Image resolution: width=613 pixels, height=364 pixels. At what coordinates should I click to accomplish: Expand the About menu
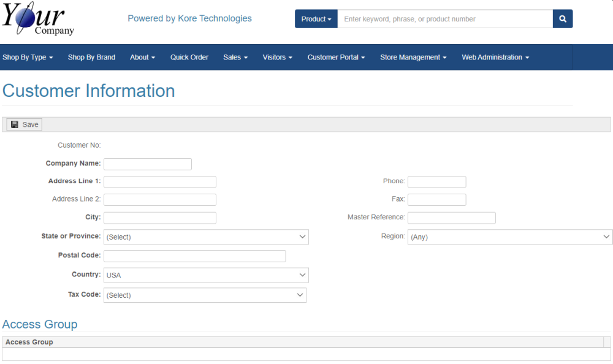point(142,57)
